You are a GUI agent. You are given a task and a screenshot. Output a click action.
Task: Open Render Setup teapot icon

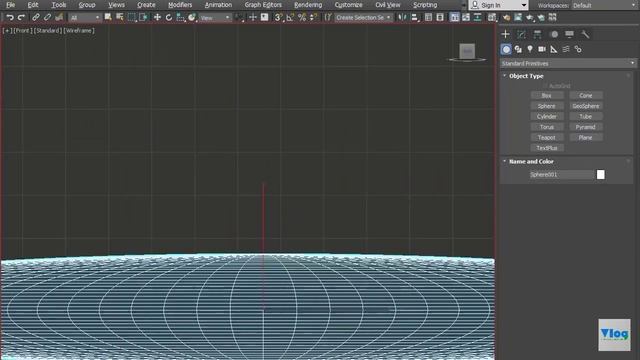pyautogui.click(x=506, y=18)
